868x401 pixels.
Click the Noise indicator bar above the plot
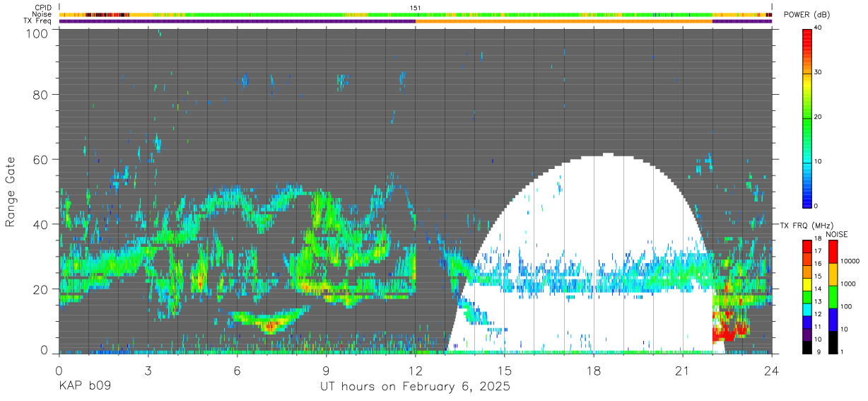coord(416,14)
